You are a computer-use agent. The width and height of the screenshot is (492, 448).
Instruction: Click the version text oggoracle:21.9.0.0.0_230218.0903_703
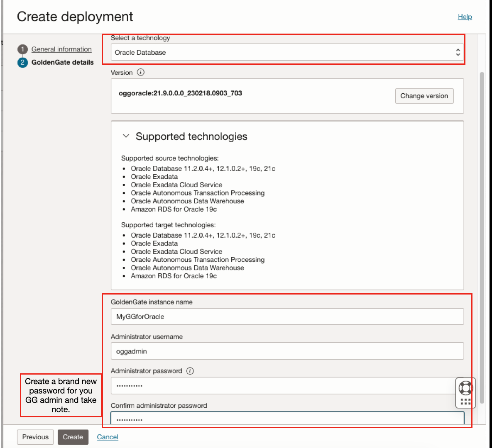point(181,93)
